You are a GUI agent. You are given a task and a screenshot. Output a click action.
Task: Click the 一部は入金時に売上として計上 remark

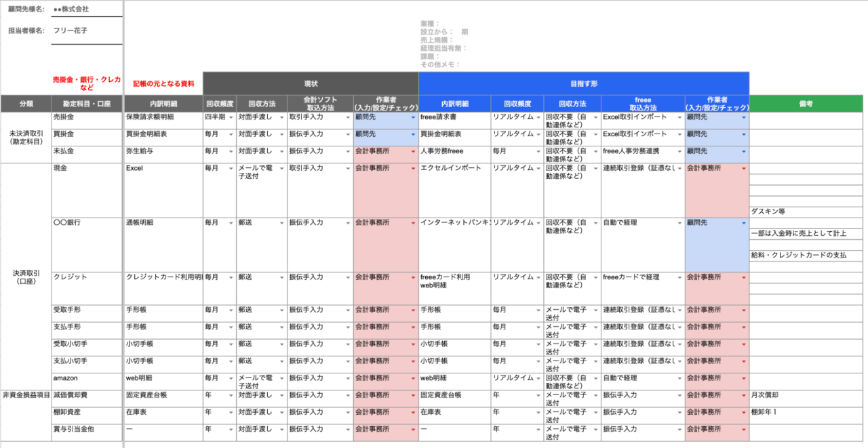point(806,234)
